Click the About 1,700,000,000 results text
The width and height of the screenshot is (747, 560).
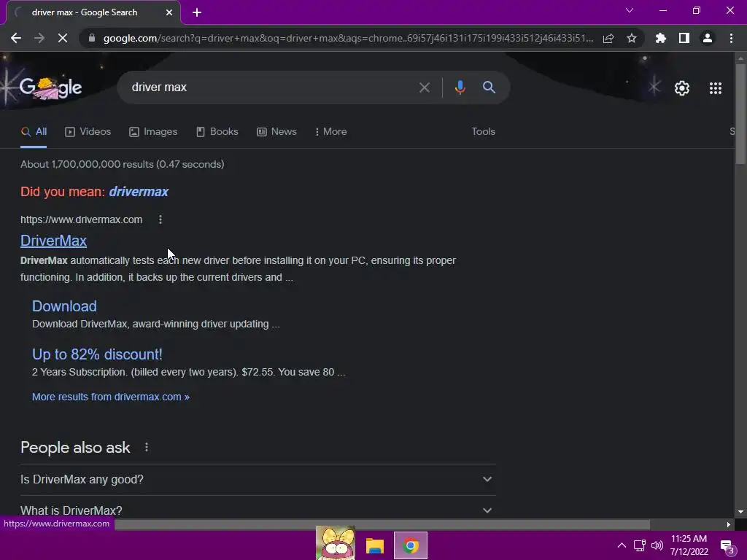[x=123, y=164]
